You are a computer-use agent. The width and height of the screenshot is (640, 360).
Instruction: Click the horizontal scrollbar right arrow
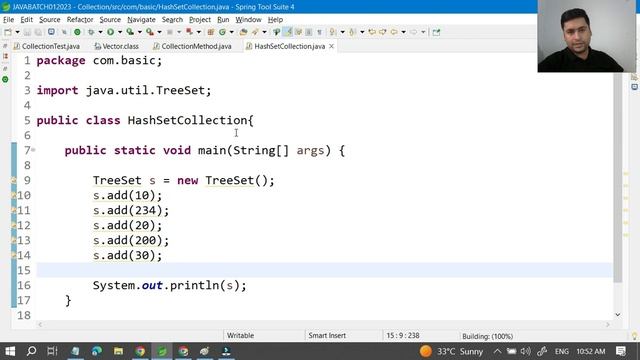608,324
